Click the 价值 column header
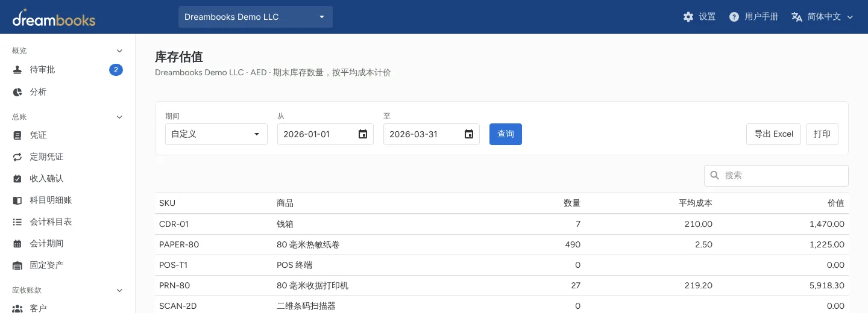Screen dimensions: 868x313 tap(836, 203)
